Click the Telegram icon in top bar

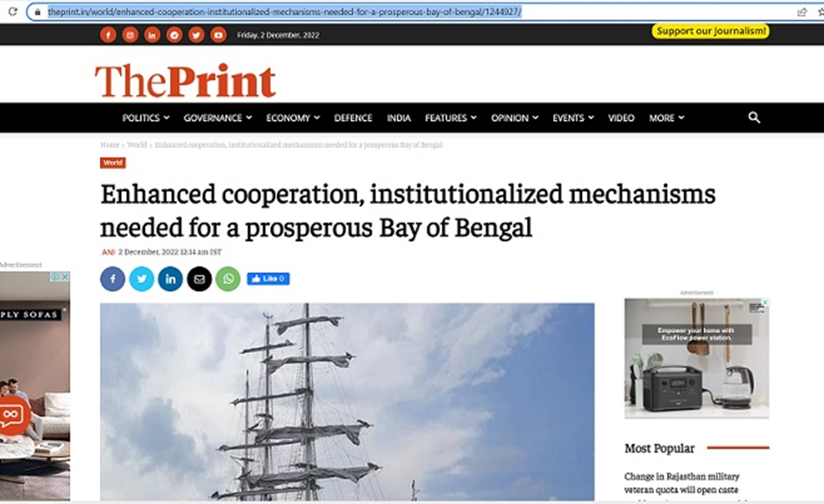(x=174, y=35)
